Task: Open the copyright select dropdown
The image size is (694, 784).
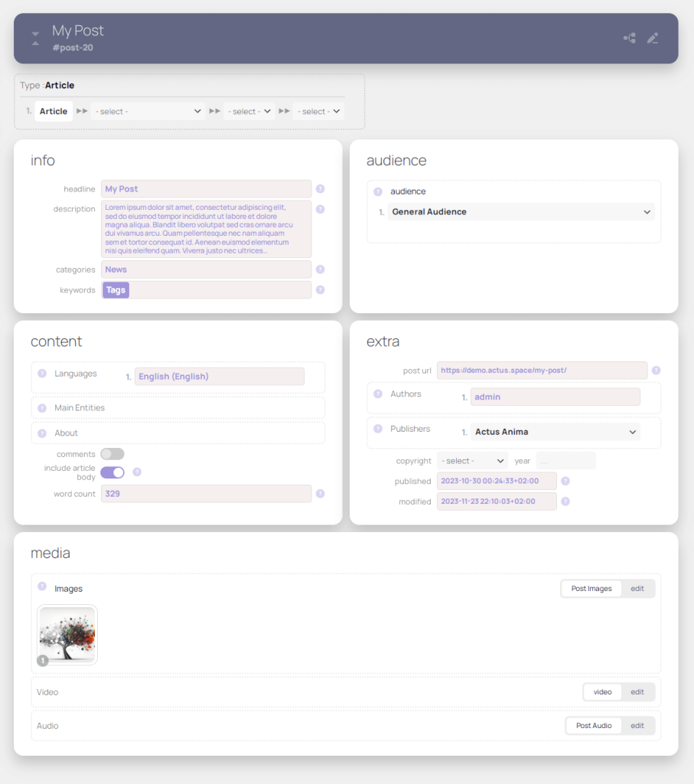Action: tap(472, 461)
